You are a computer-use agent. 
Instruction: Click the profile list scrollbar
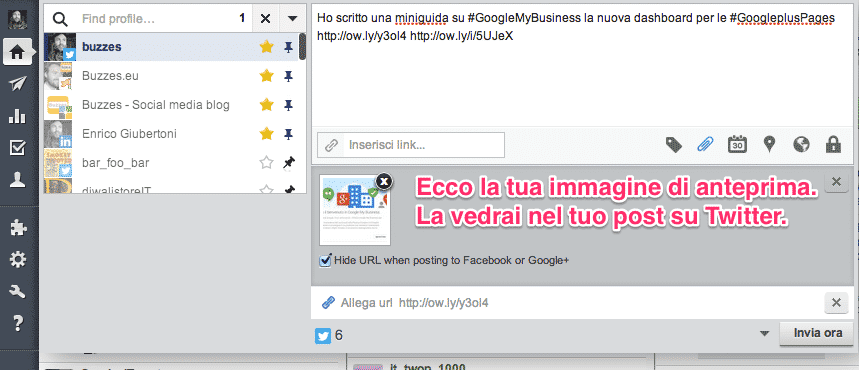[x=302, y=47]
